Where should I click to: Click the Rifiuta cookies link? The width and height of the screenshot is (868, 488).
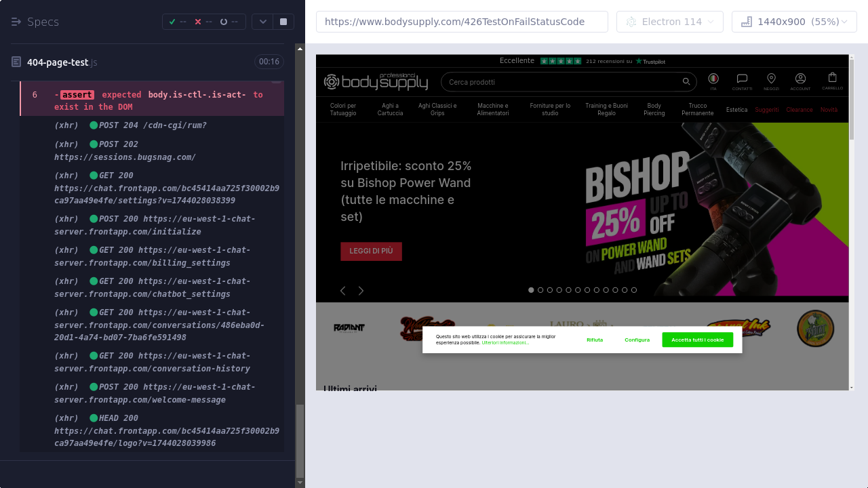coord(595,340)
